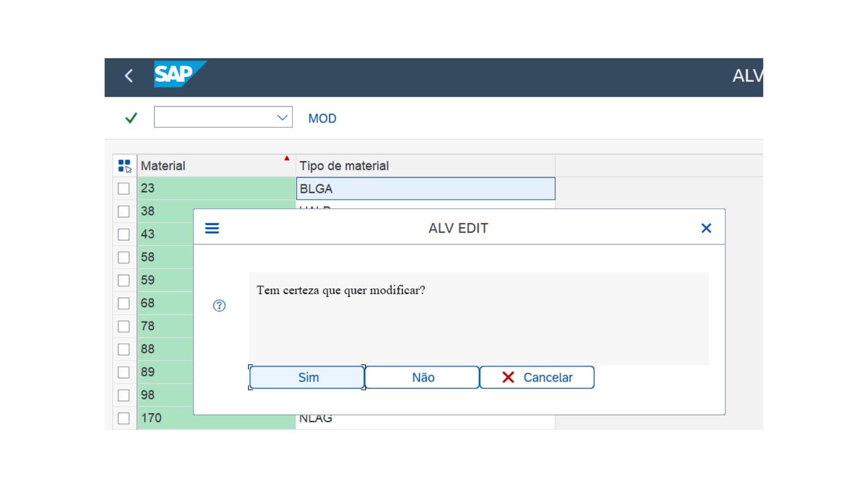
Task: Tick the checkbox for row 68
Action: [x=123, y=303]
